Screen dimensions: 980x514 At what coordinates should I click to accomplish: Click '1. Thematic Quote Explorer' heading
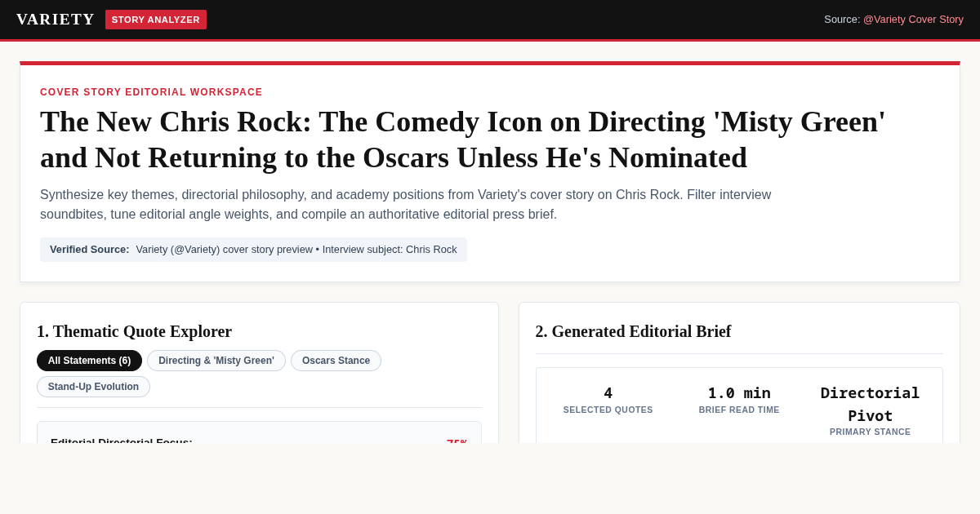pos(135,331)
